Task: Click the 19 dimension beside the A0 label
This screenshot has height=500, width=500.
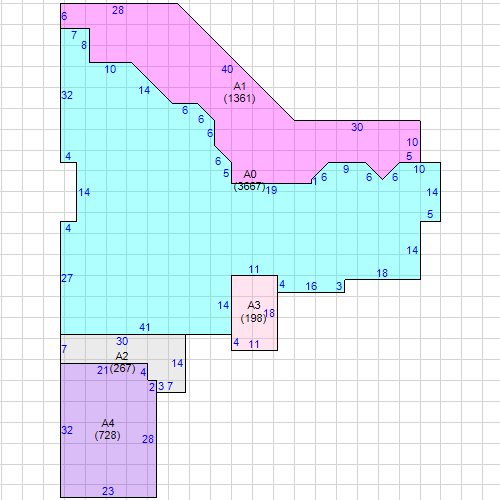Action: [x=272, y=190]
